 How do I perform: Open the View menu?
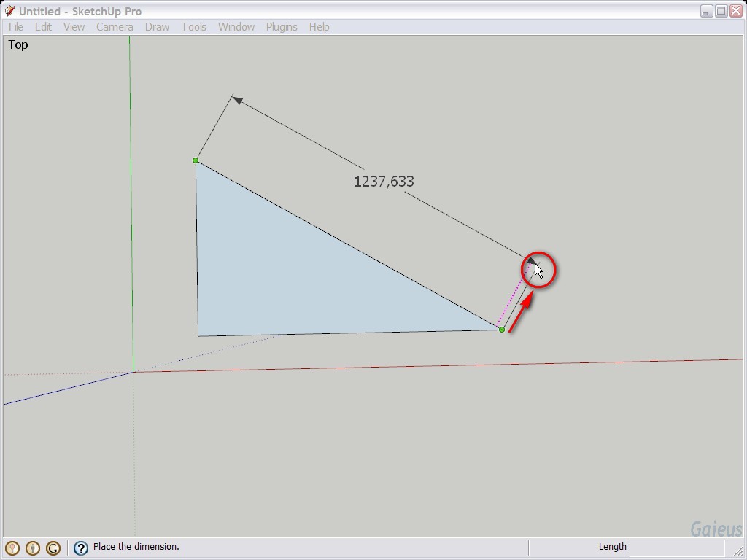coord(74,27)
